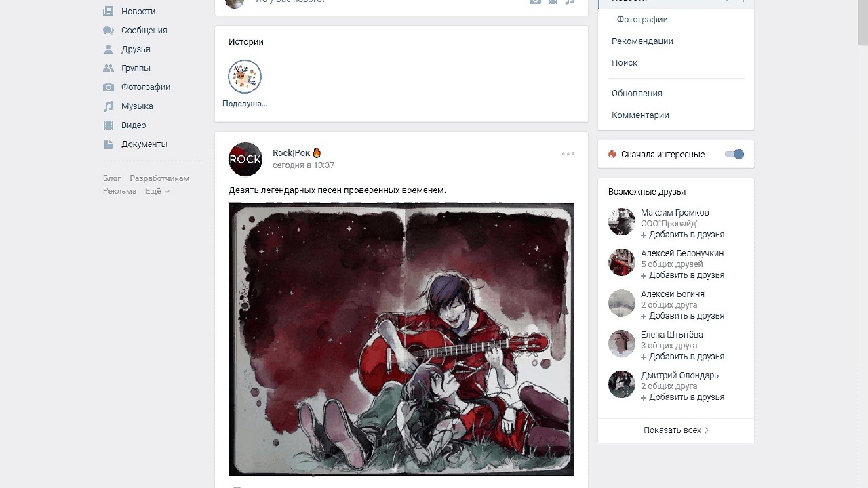Switch to the Комментарии tab
The image size is (868, 488).
coord(640,115)
